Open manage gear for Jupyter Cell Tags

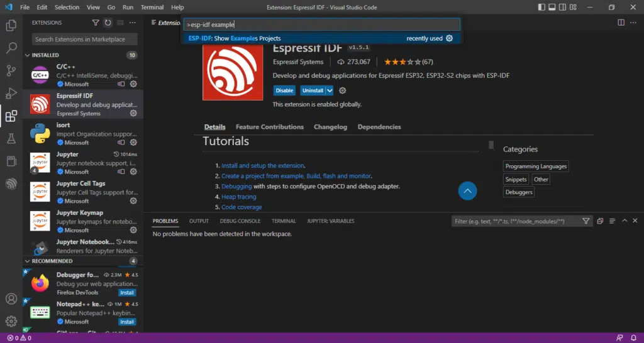(x=133, y=201)
